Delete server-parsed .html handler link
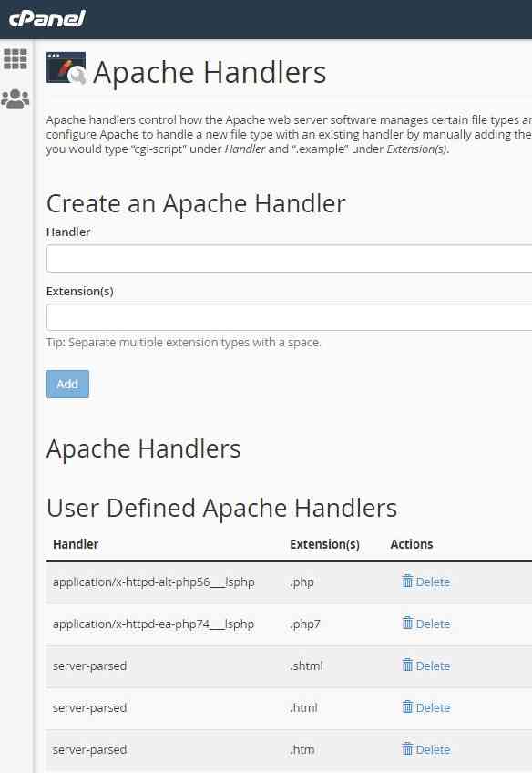The width and height of the screenshot is (532, 773). pyautogui.click(x=433, y=707)
